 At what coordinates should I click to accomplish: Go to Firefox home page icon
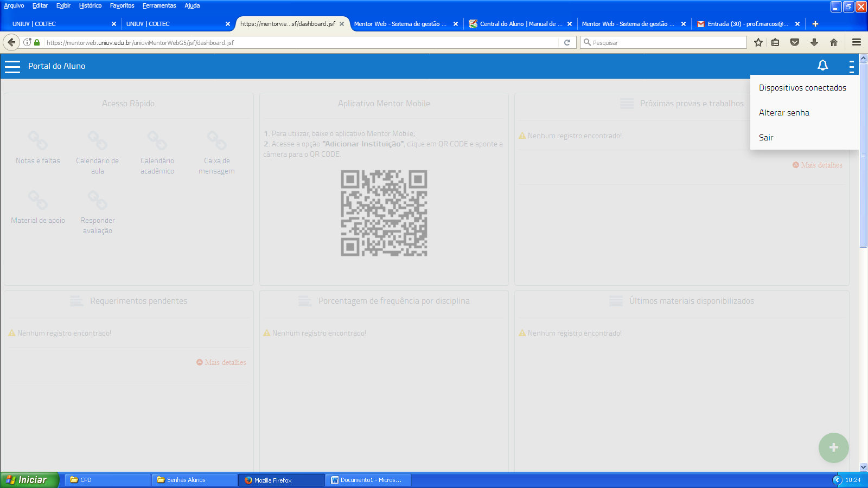[x=834, y=42]
